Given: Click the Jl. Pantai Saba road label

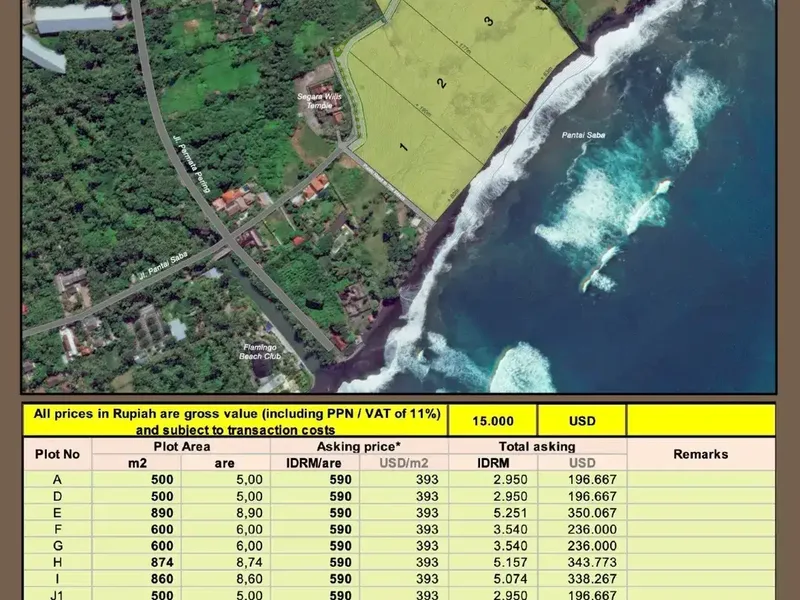Looking at the screenshot, I should (163, 266).
